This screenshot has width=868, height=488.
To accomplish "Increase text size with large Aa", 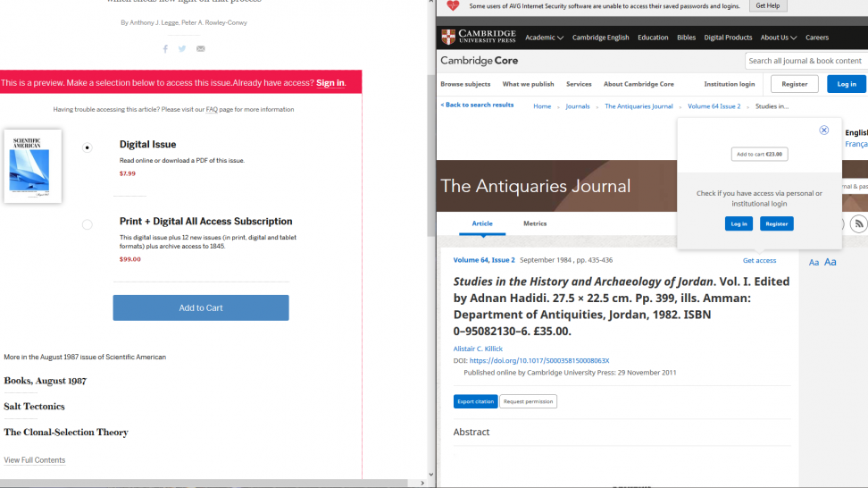I will tap(830, 262).
